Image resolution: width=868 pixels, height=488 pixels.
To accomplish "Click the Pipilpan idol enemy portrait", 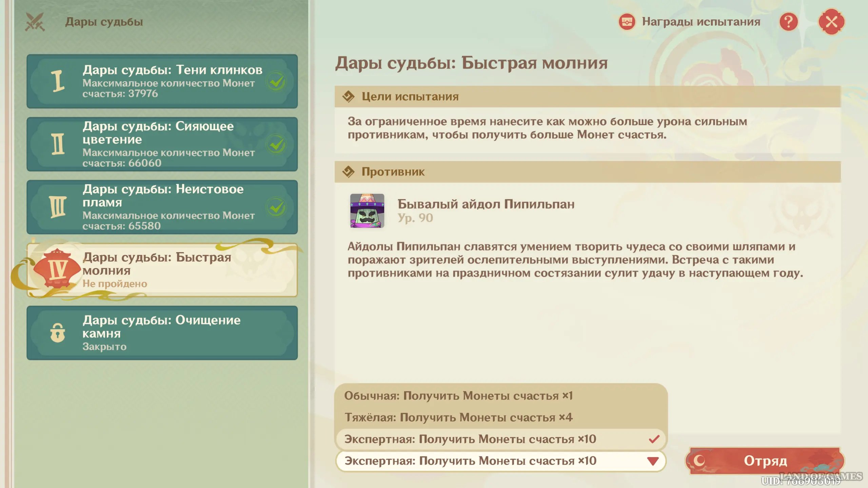I will point(367,210).
